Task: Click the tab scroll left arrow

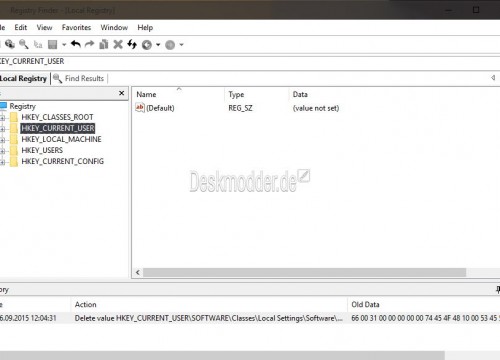Action: pyautogui.click(x=493, y=78)
